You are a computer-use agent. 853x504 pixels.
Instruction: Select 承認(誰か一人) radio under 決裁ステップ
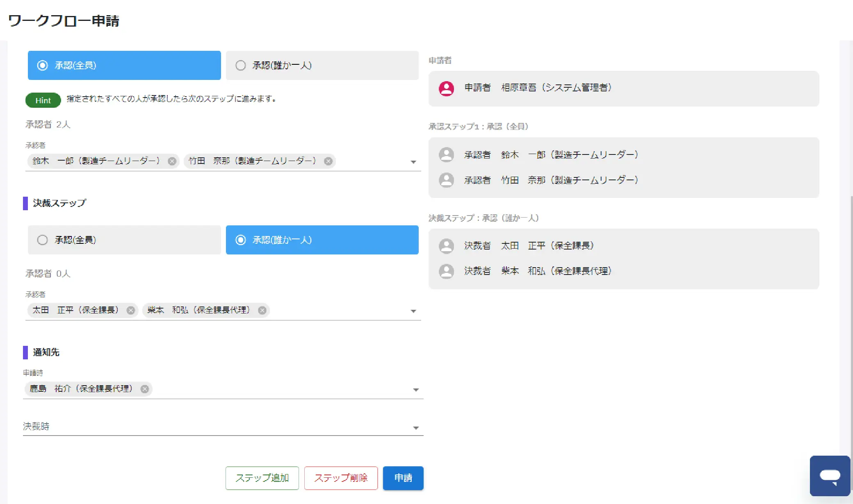point(241,240)
